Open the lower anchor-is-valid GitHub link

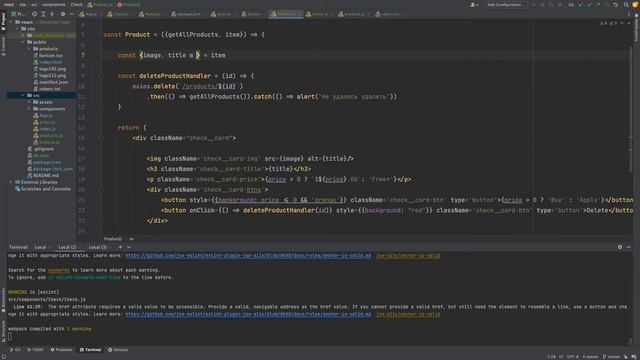tap(248, 314)
